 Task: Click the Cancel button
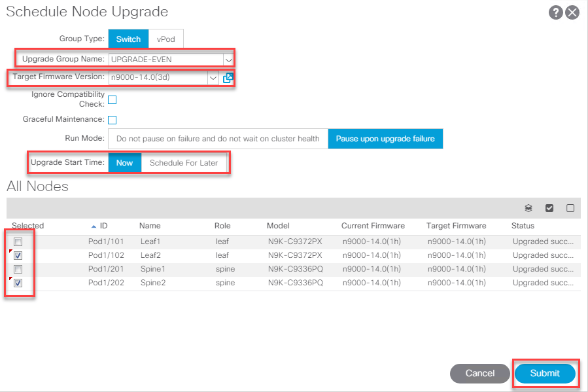pyautogui.click(x=479, y=373)
